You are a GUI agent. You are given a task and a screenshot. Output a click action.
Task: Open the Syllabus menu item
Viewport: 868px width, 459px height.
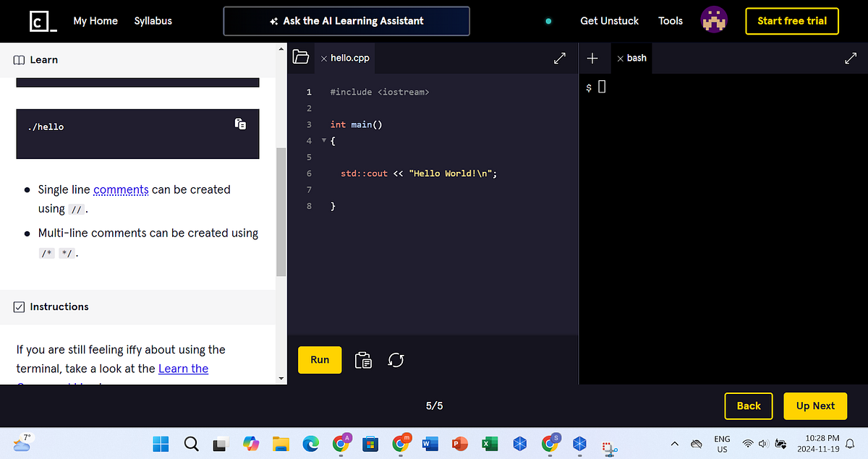[x=153, y=21]
